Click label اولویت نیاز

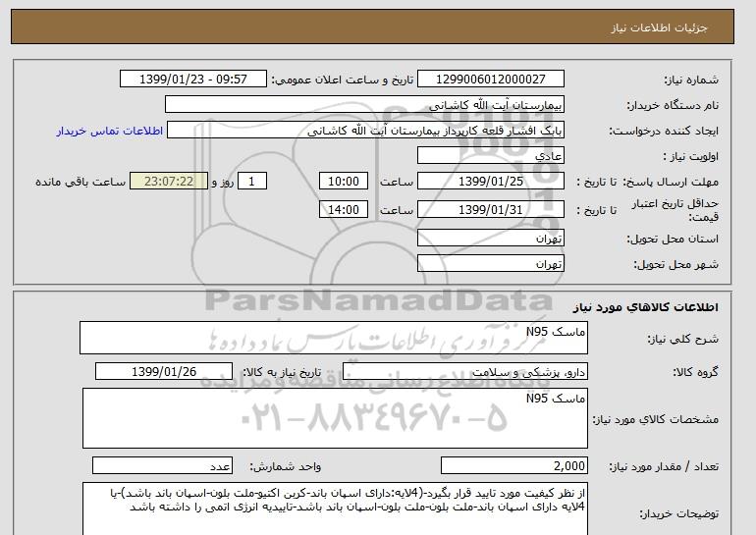(690, 156)
